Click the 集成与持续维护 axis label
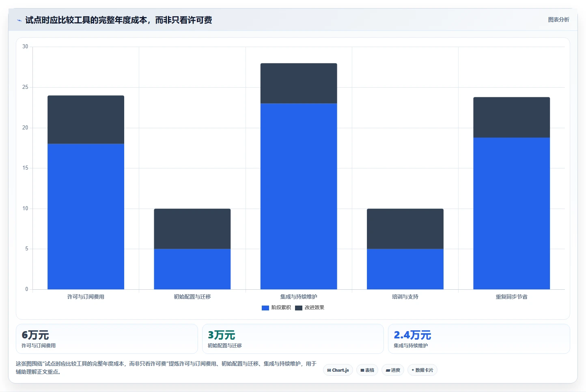Viewport: 586px width, 392px height. tap(299, 297)
